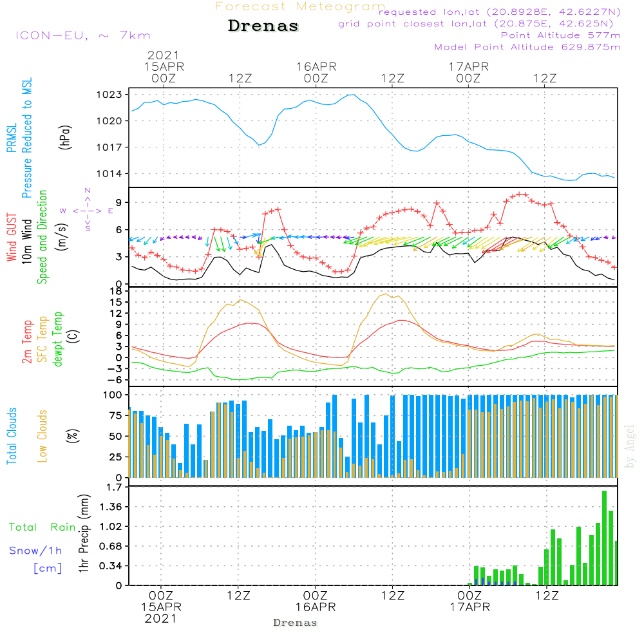Viewport: 644px width, 644px height.
Task: Click the 100 cloud percentage axis value
Action: [113, 395]
